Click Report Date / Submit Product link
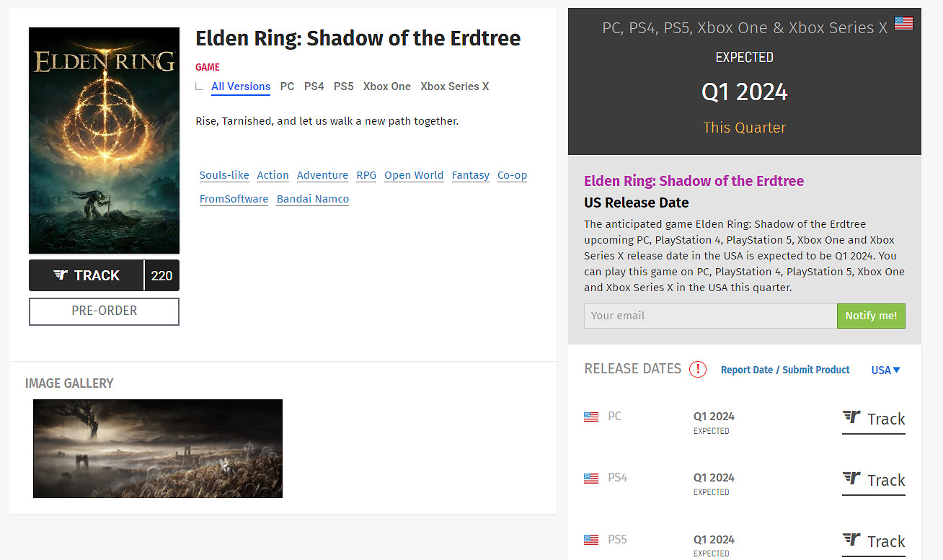 point(785,370)
